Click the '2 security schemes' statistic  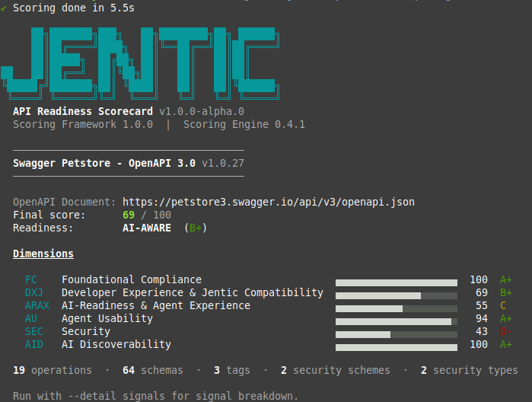click(x=336, y=370)
